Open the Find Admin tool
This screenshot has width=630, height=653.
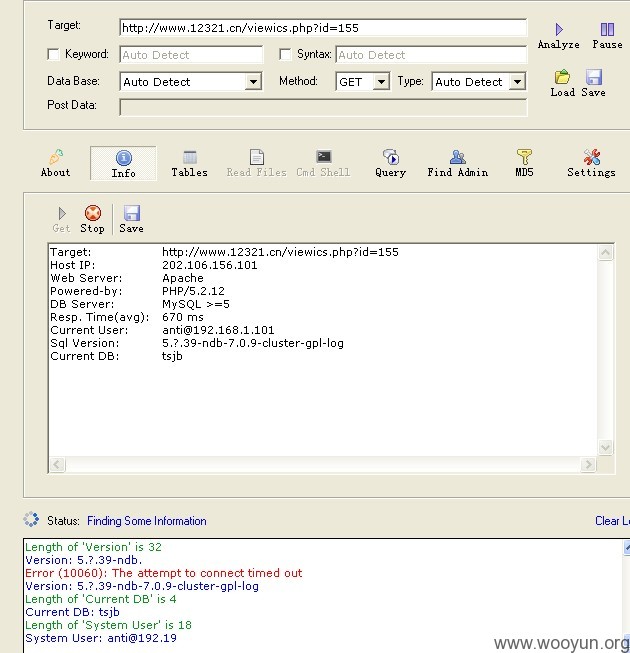click(458, 163)
